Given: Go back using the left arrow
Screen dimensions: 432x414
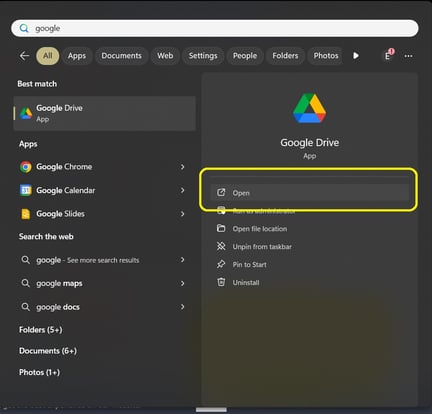Looking at the screenshot, I should 24,56.
